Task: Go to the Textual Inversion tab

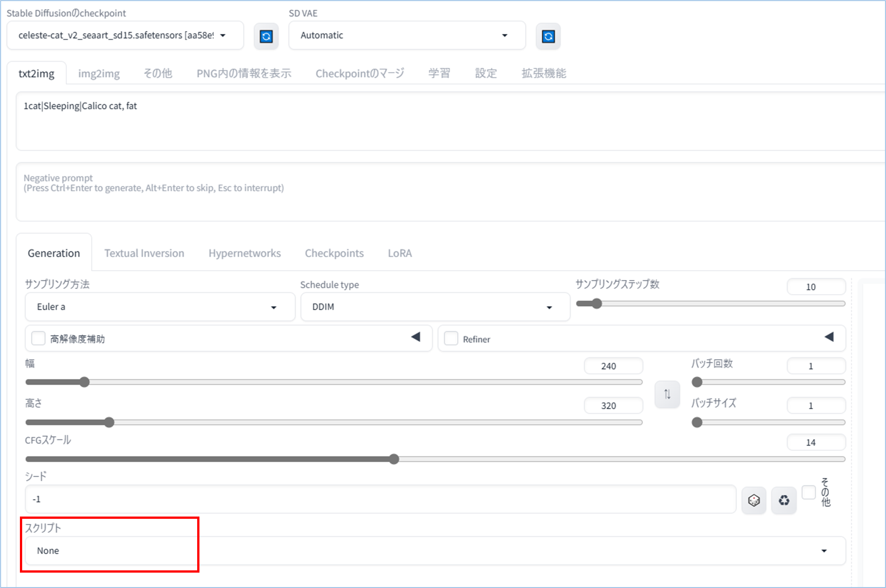Action: click(144, 253)
